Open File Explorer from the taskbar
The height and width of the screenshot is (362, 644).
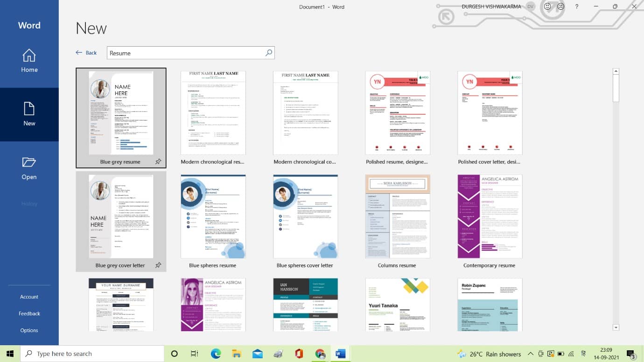point(237,354)
